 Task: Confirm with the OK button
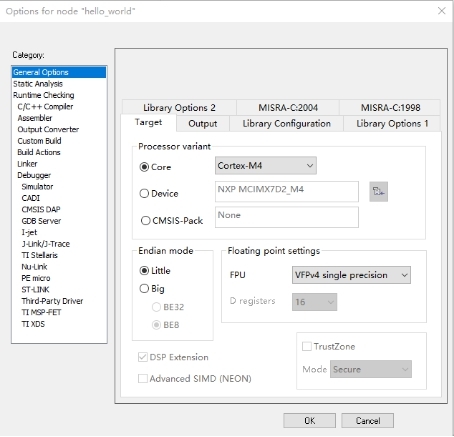309,421
